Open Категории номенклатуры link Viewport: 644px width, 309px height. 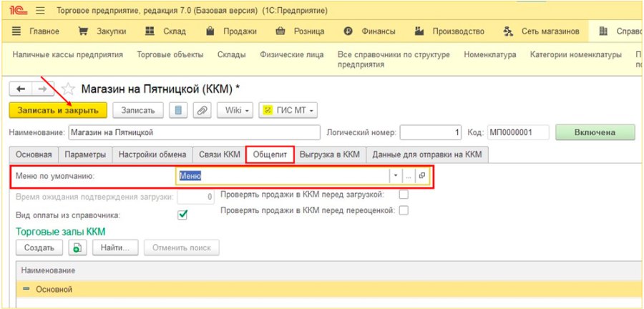pos(576,54)
